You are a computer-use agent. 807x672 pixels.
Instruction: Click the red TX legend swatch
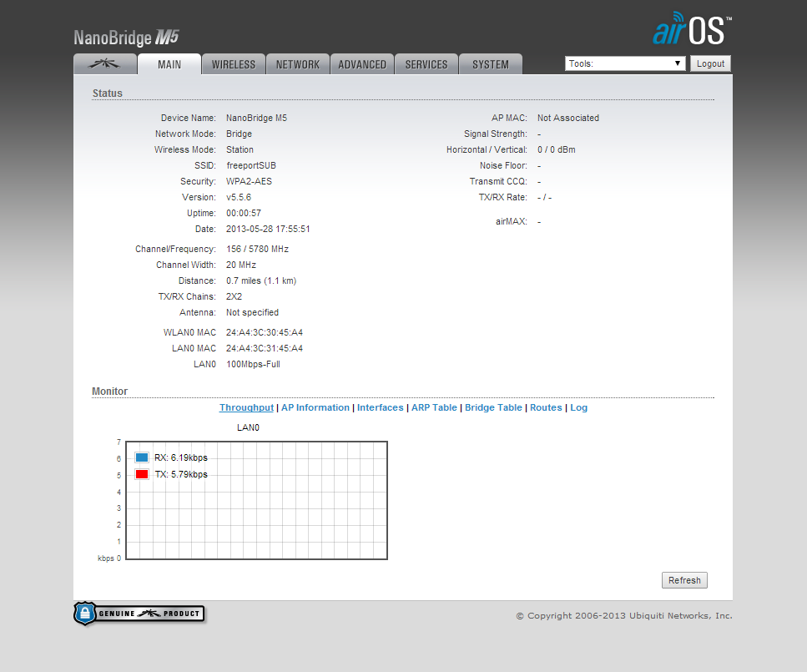pyautogui.click(x=142, y=474)
